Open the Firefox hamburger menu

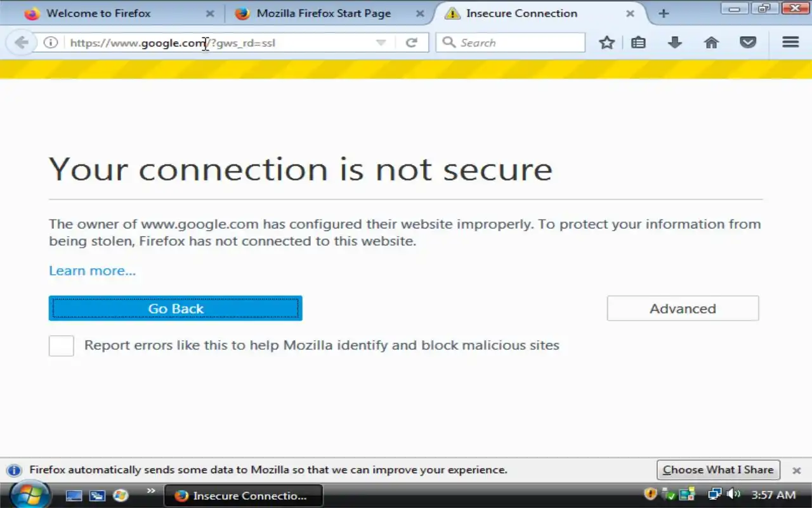pyautogui.click(x=790, y=43)
